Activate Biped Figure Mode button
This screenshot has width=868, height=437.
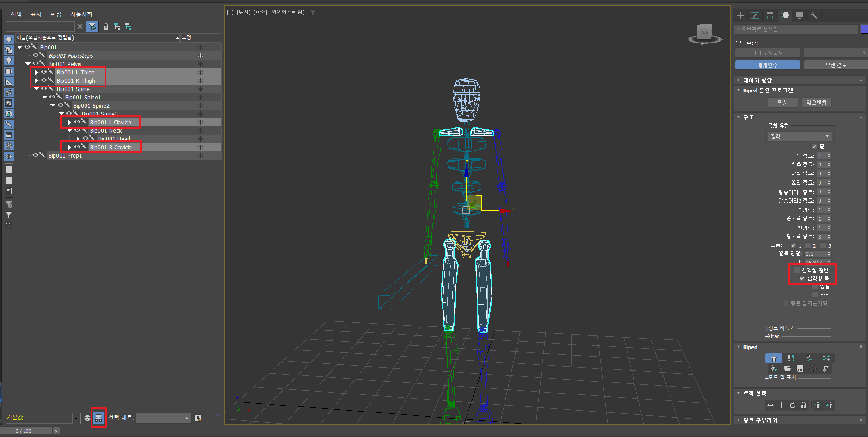click(x=773, y=358)
